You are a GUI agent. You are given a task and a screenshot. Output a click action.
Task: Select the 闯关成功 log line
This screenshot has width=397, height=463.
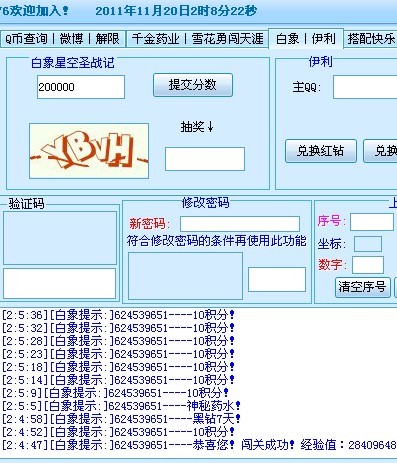pyautogui.click(x=199, y=445)
